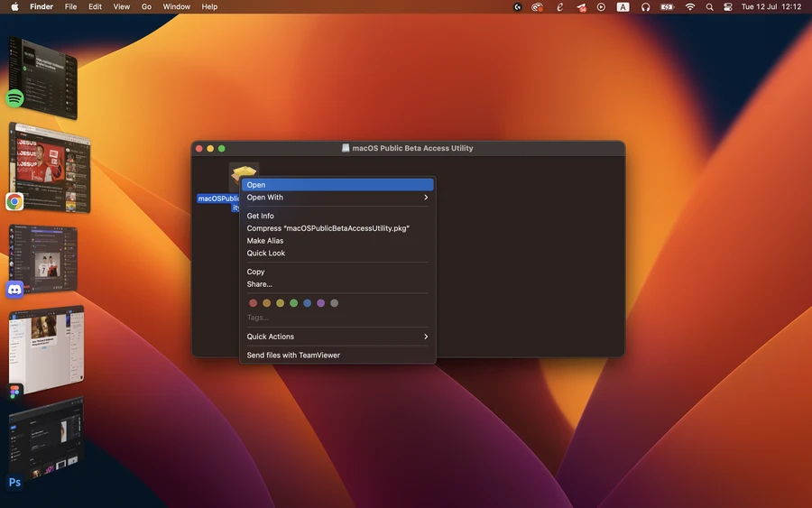The image size is (812, 508).
Task: Apply the blue tag color
Action: (307, 303)
